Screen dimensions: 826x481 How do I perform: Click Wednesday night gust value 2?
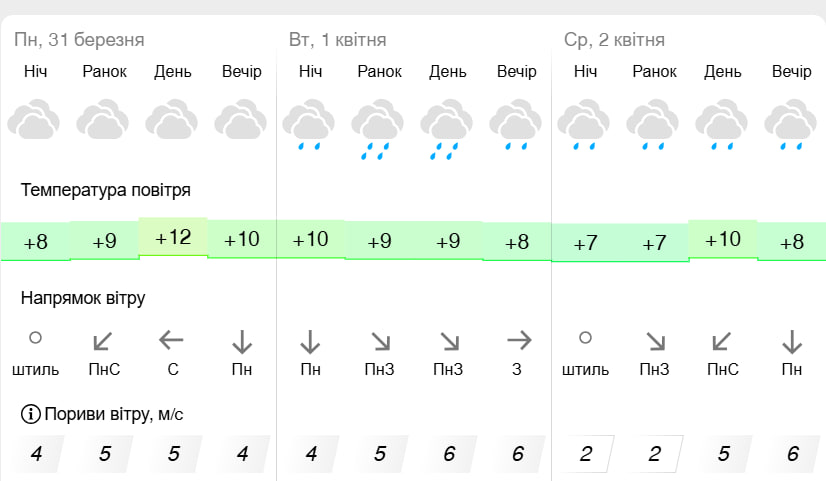click(x=586, y=454)
